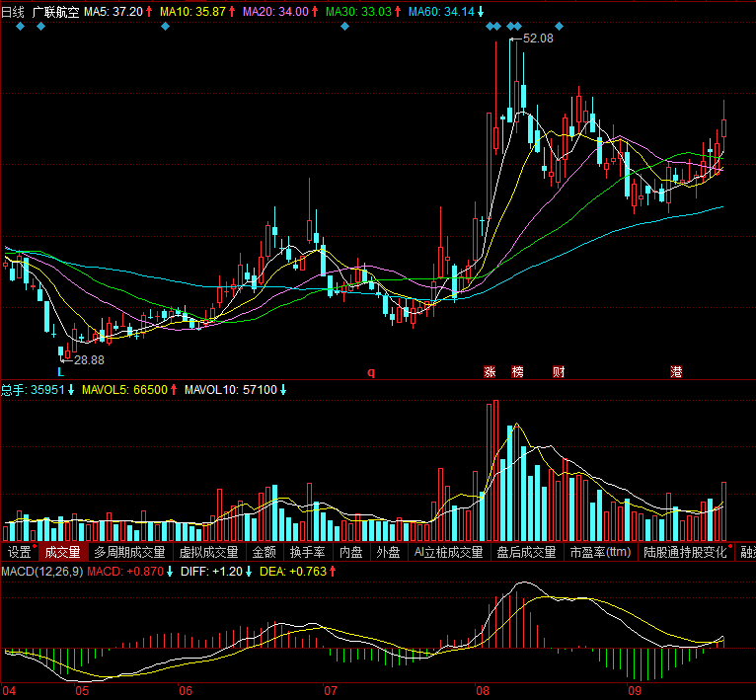
Task: Switch to the 换手率 tab
Action: point(307,552)
